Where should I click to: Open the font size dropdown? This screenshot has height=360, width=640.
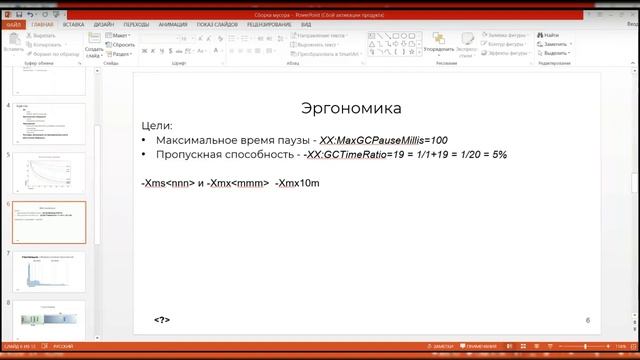pyautogui.click(x=192, y=39)
